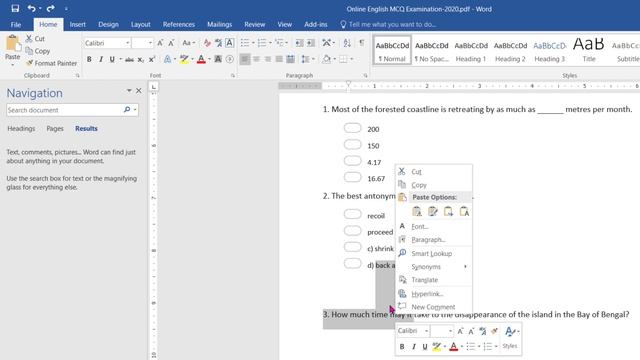The width and height of the screenshot is (640, 360).
Task: Copy selection from ribbon Clipboard group
Action: [x=38, y=51]
